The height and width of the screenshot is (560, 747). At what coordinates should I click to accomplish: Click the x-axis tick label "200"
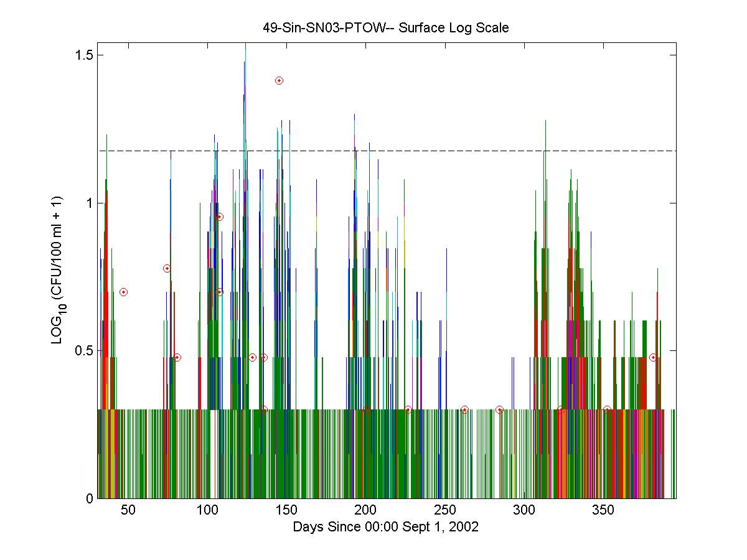click(365, 510)
